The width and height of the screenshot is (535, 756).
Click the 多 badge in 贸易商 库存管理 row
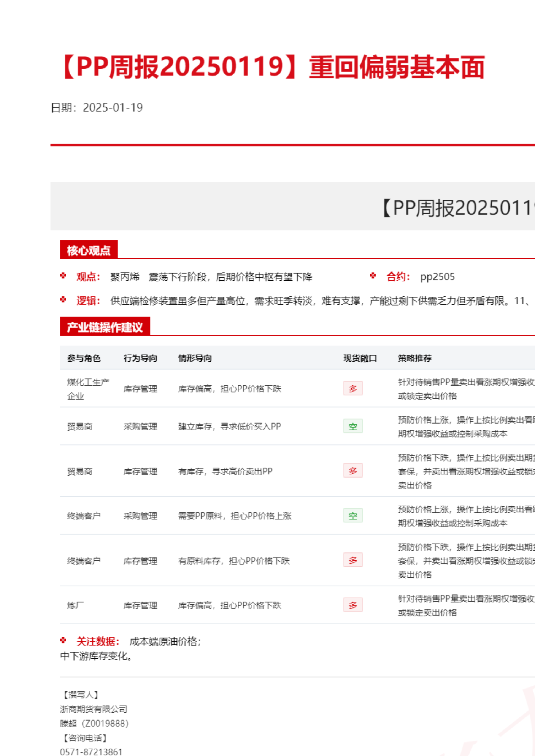(353, 471)
